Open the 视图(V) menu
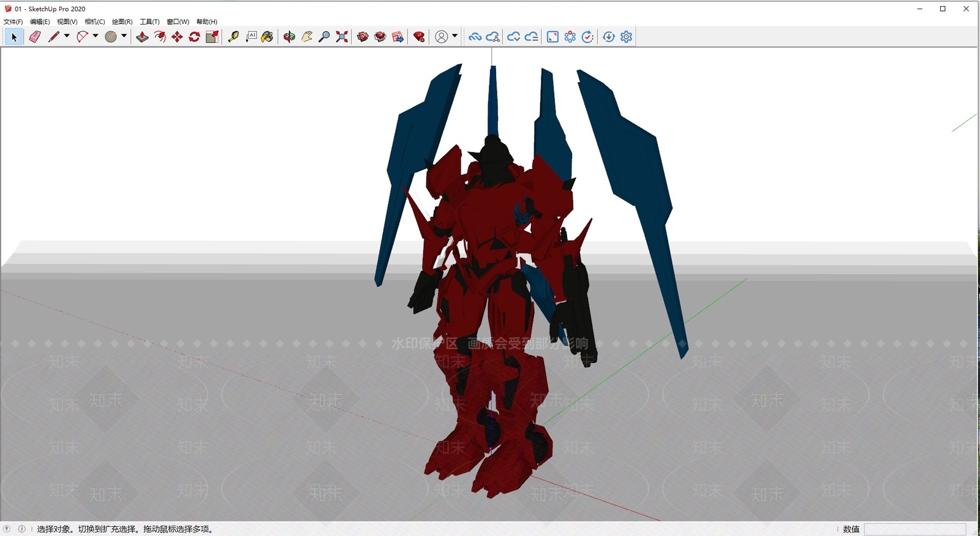 pos(67,21)
